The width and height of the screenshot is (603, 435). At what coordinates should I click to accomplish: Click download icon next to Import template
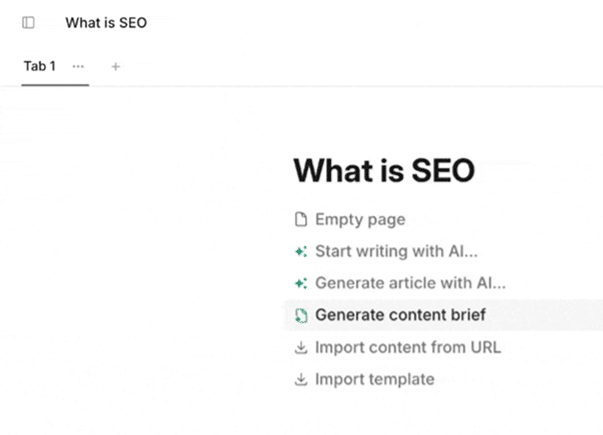point(301,379)
